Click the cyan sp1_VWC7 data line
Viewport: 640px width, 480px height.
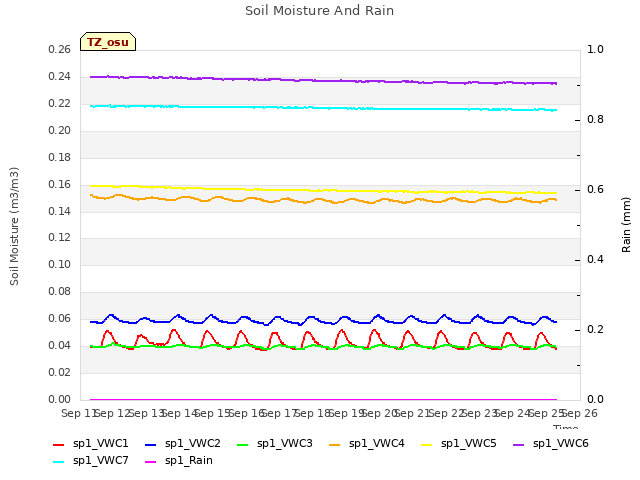click(322, 108)
